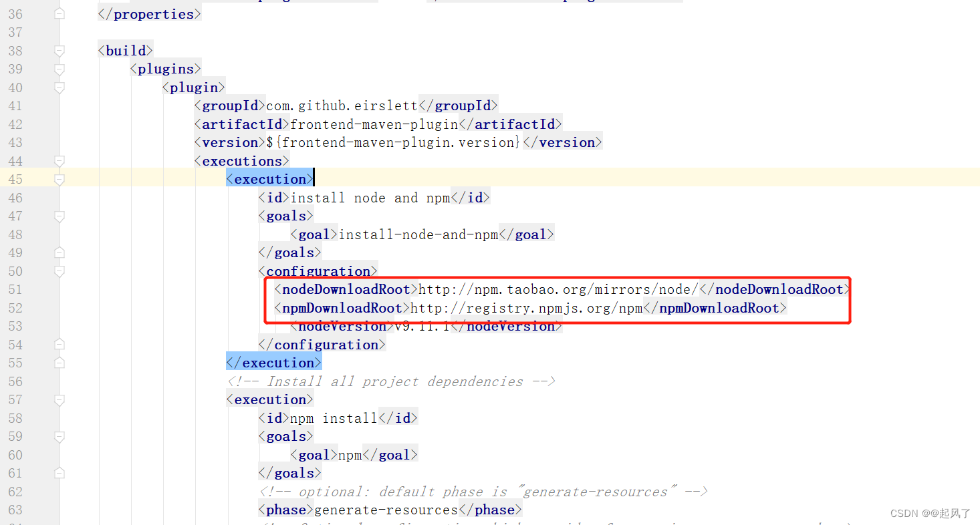The height and width of the screenshot is (525, 980).
Task: Click the opening executions tag
Action: click(242, 161)
